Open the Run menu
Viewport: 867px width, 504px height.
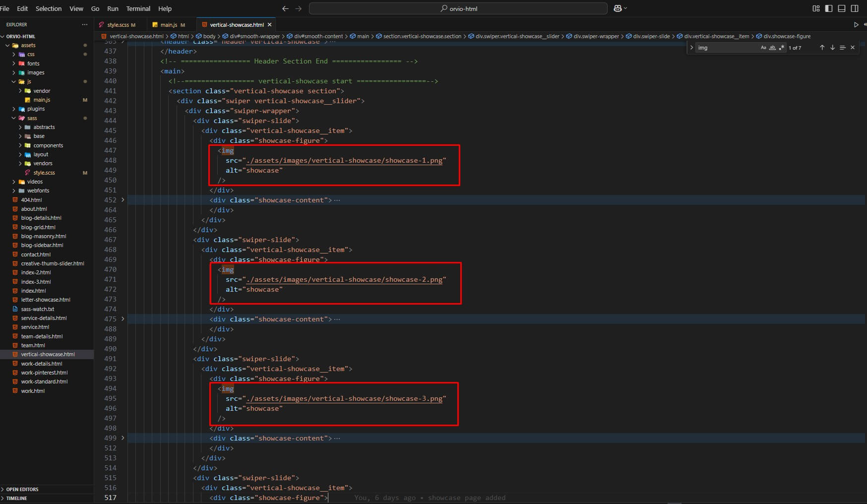pyautogui.click(x=113, y=8)
